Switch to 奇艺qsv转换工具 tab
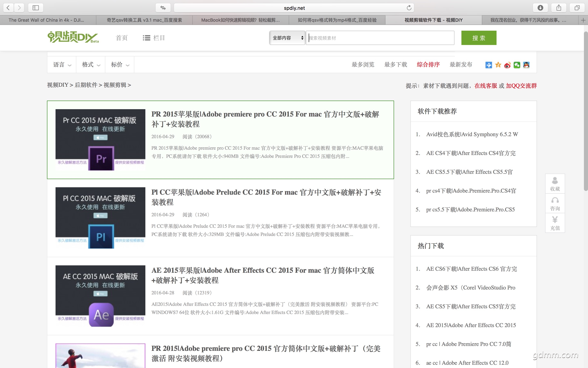588x368 pixels. 144,20
